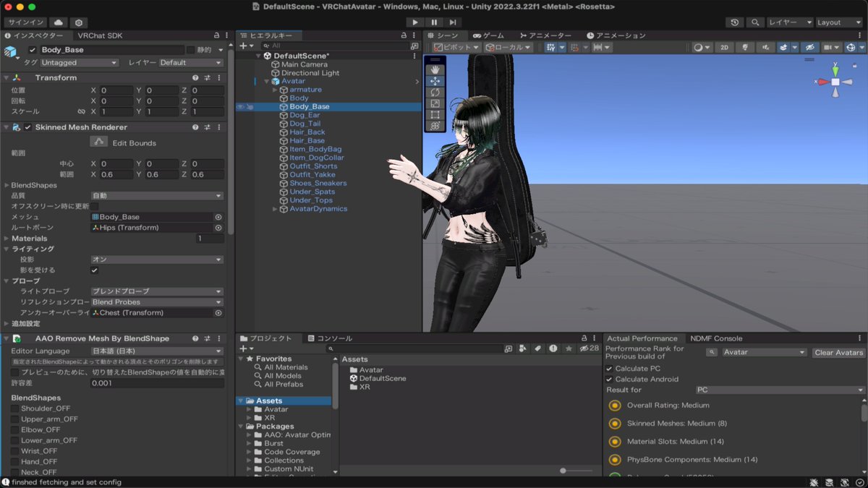Open the Tag Untagged dropdown

pos(79,63)
